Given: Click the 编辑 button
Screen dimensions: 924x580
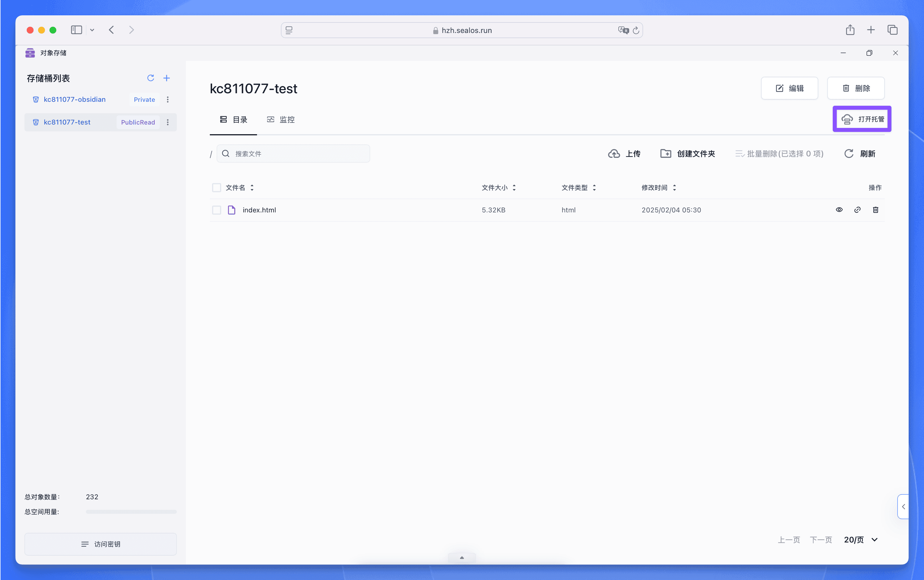Looking at the screenshot, I should (x=789, y=88).
